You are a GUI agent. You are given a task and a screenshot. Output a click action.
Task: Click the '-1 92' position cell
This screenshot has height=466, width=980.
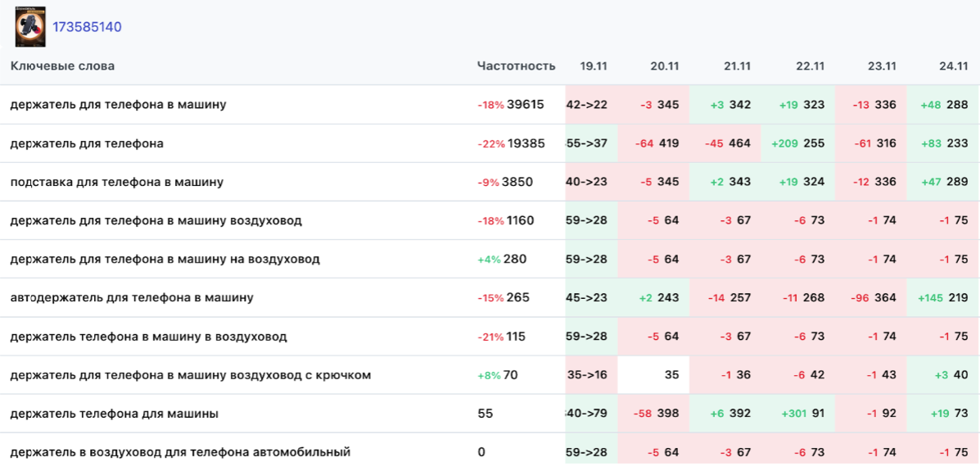(x=870, y=414)
